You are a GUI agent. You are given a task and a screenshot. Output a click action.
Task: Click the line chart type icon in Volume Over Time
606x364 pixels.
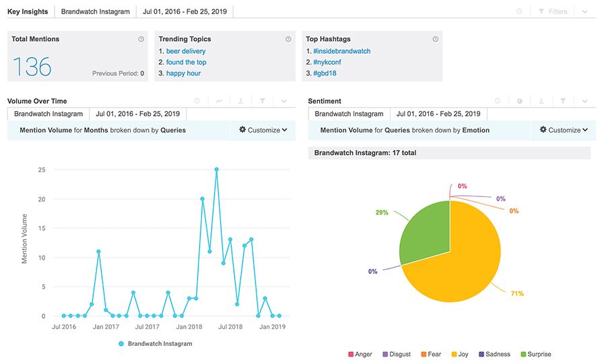click(x=219, y=101)
